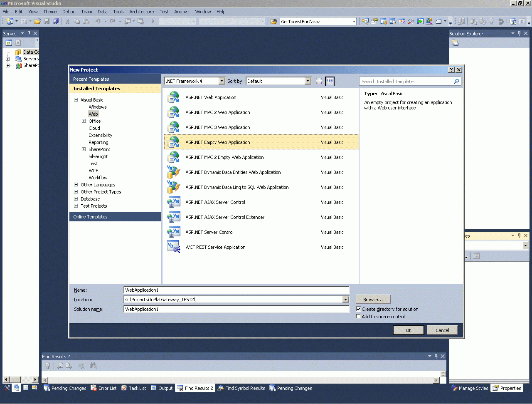Open the Location path dropdown arrow
The width and height of the screenshot is (532, 404).
pyautogui.click(x=346, y=300)
